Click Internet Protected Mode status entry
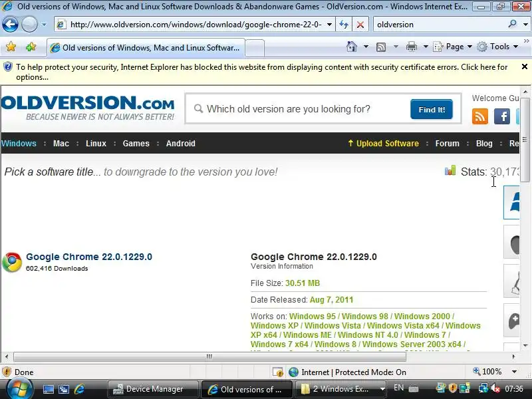532x399 pixels. tap(347, 372)
